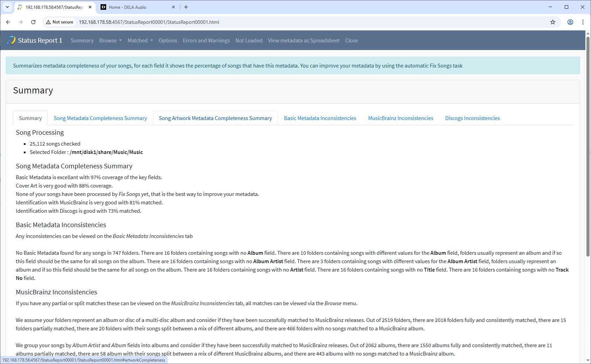Open the tab search dropdown arrow
The image size is (591, 364).
[7, 7]
